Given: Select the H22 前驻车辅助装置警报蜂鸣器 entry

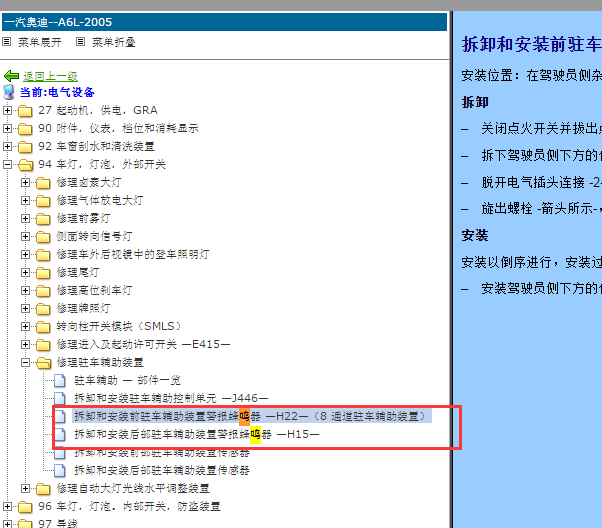Looking at the screenshot, I should coord(251,416).
